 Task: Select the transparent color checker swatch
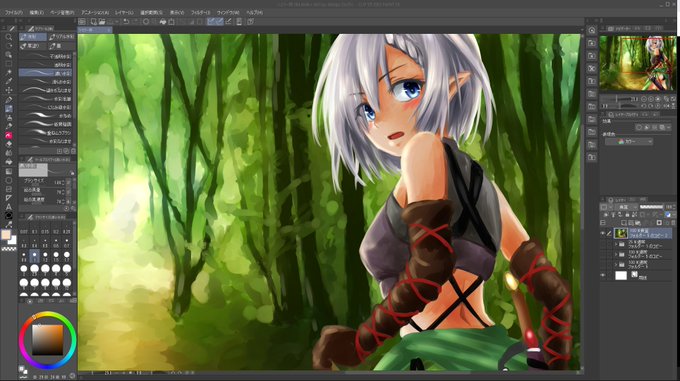9,249
